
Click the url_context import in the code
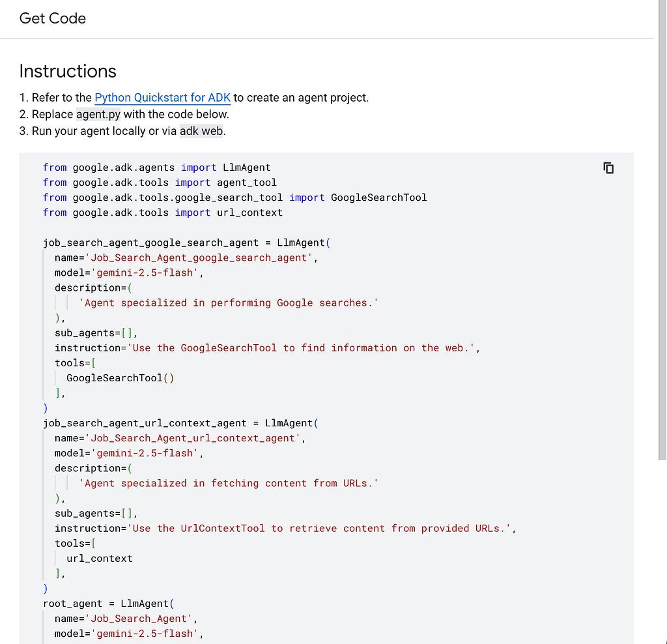click(249, 212)
